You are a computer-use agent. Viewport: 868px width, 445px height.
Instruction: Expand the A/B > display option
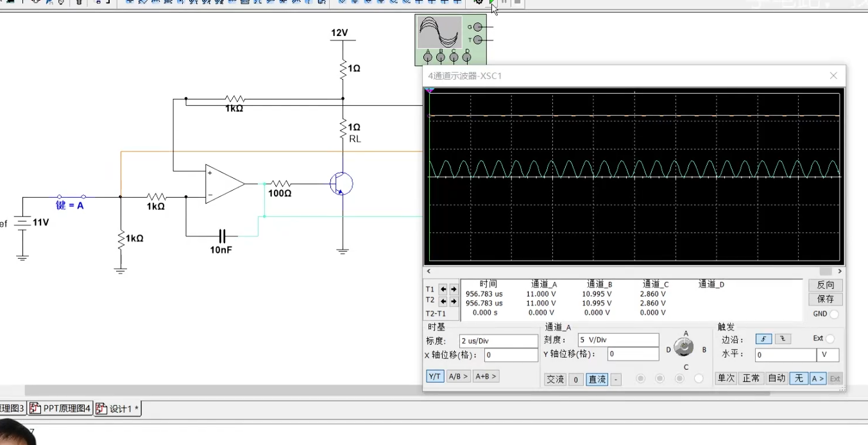pyautogui.click(x=458, y=376)
